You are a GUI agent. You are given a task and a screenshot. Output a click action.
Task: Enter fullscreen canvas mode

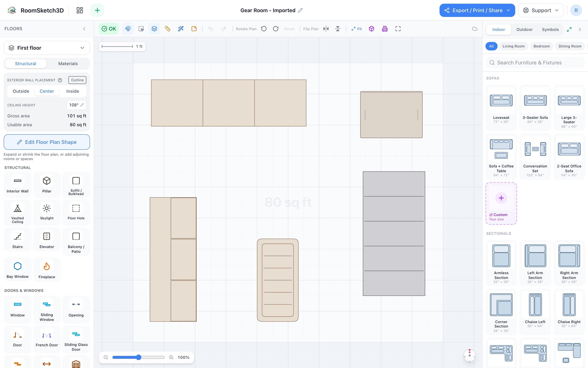pos(398,29)
